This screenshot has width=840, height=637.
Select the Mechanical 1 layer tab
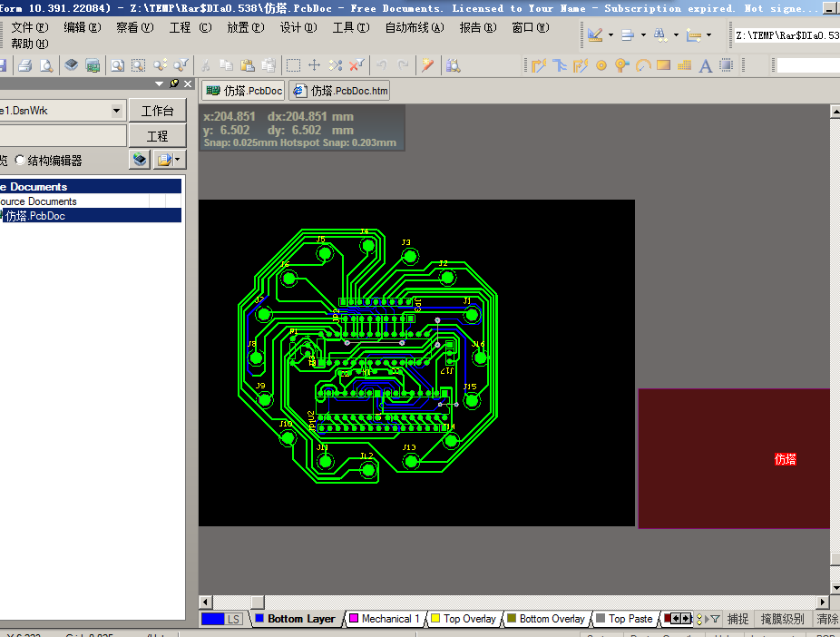pos(385,619)
